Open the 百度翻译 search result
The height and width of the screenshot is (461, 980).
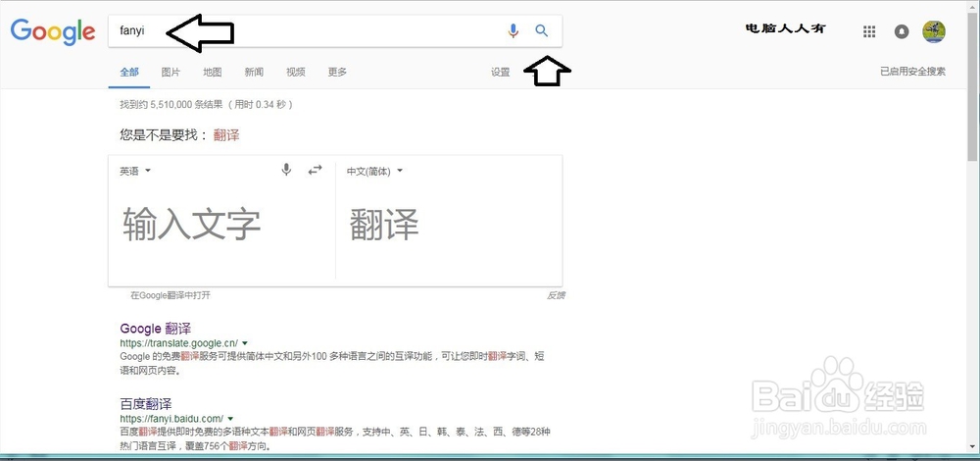pos(146,403)
